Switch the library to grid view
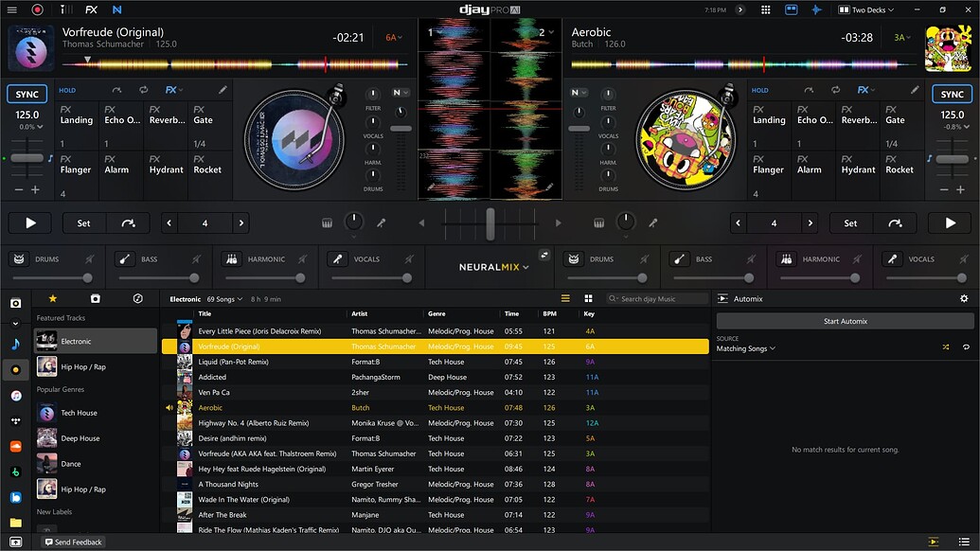The image size is (980, 551). pos(589,298)
